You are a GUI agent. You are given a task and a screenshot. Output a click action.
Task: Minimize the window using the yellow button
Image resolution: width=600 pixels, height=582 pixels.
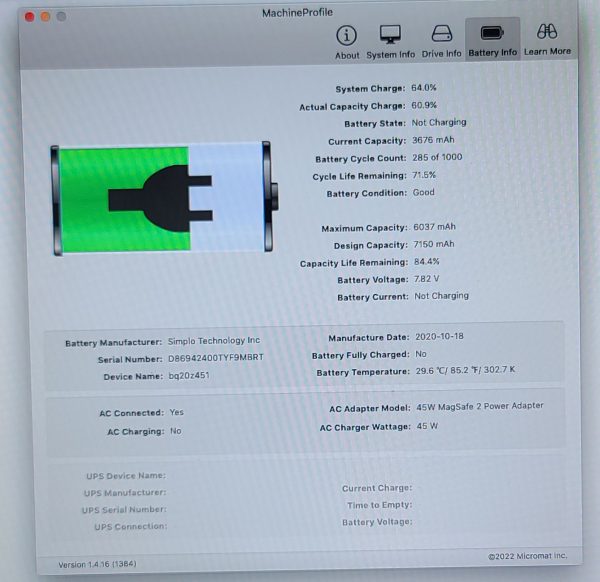pos(45,17)
